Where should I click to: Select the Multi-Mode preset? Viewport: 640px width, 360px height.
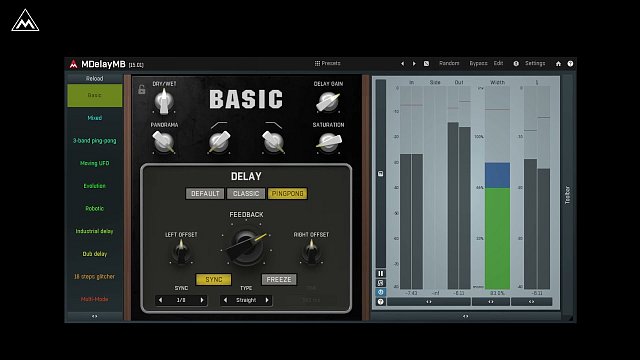[x=95, y=299]
